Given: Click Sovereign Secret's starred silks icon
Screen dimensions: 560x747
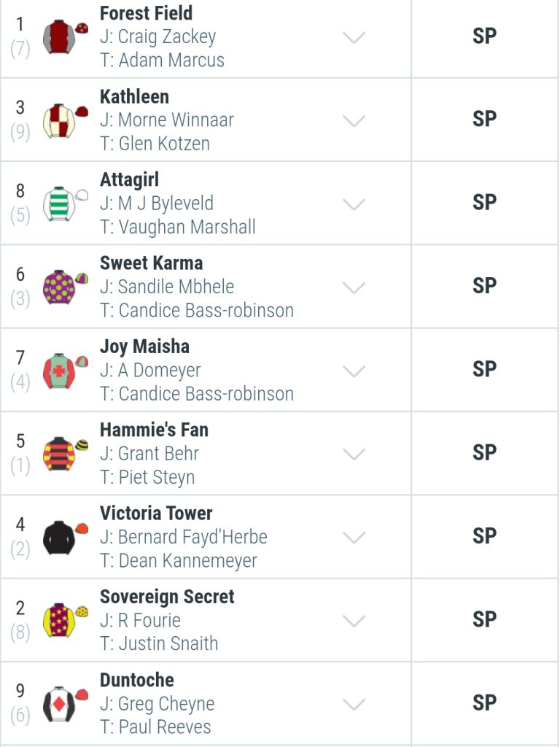Looking at the screenshot, I should (x=65, y=620).
